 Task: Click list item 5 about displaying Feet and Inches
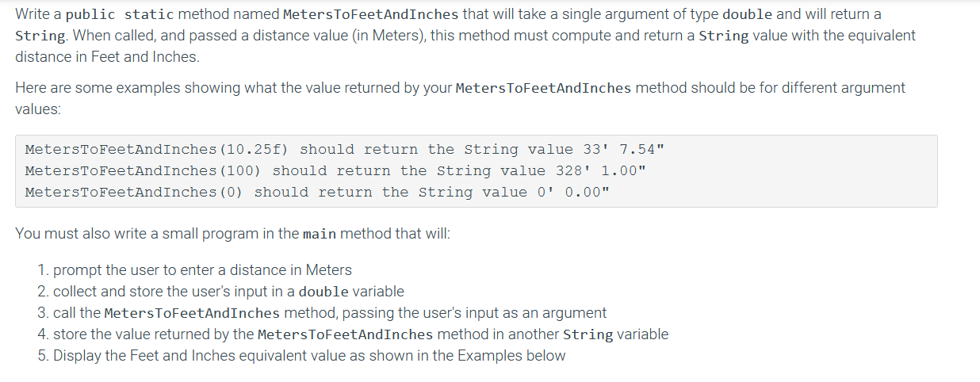[x=302, y=356]
